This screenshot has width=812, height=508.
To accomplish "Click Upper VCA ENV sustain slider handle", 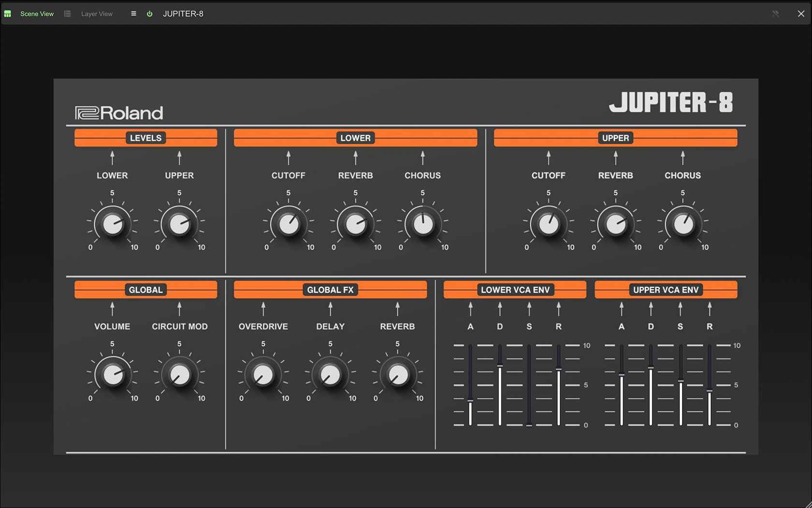I will (681, 381).
